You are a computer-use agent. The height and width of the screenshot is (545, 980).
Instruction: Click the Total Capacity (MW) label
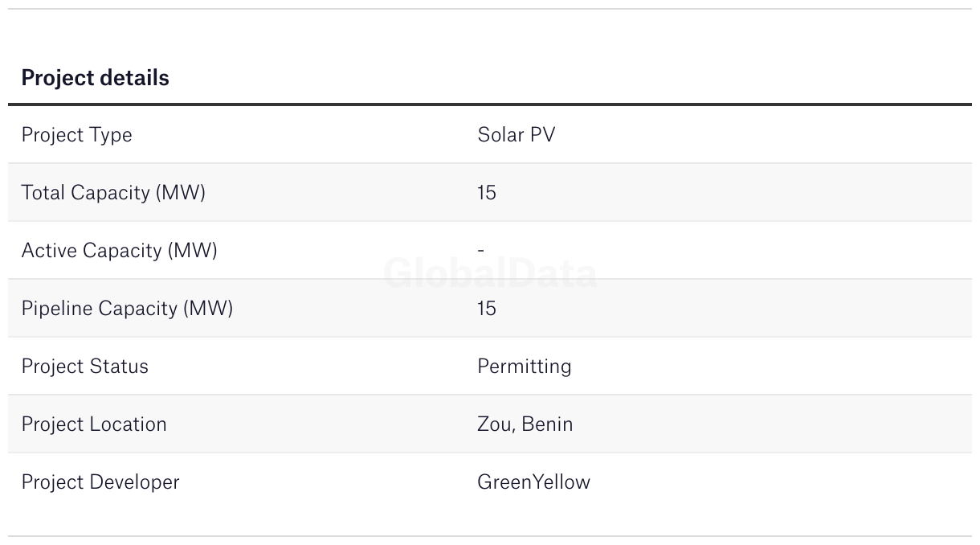click(113, 193)
